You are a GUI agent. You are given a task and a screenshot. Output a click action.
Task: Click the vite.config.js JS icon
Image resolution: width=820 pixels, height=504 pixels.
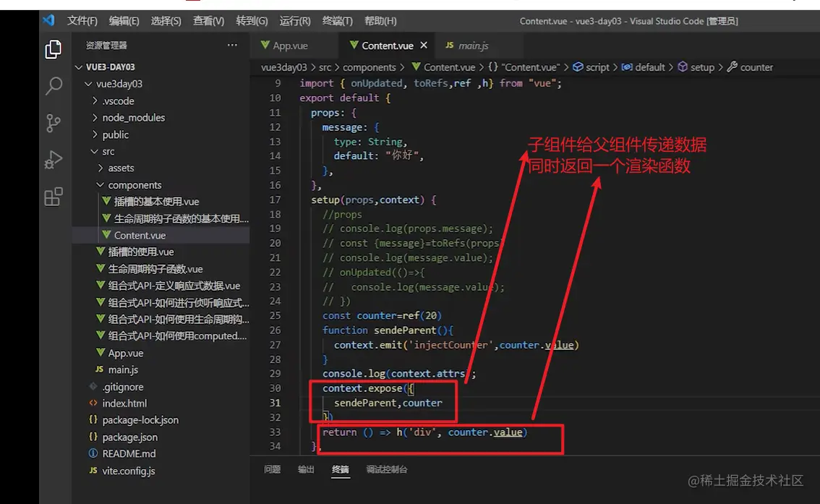coord(93,471)
